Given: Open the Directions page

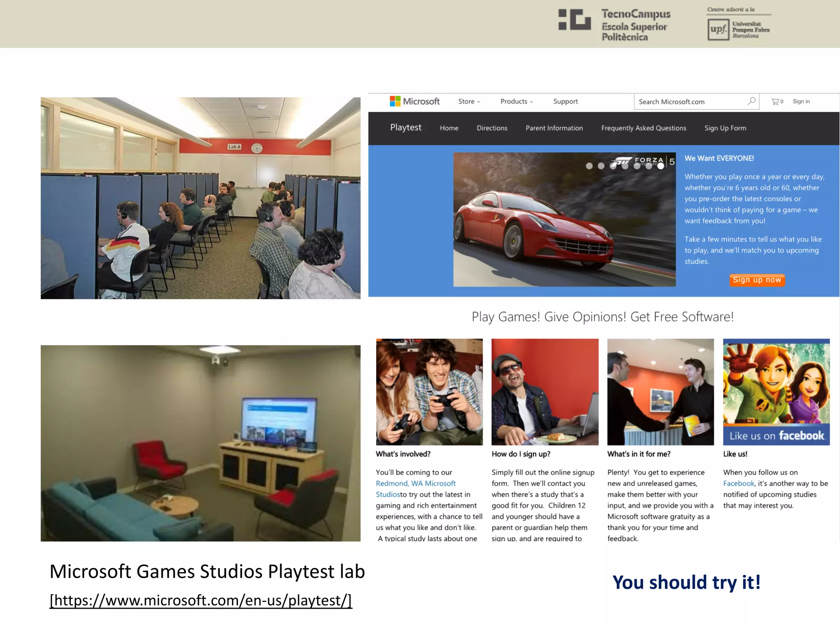Looking at the screenshot, I should tap(492, 128).
